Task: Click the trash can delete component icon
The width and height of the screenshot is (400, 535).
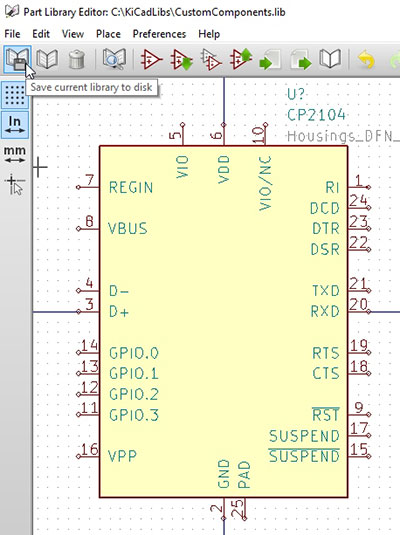Action: pyautogui.click(x=76, y=59)
